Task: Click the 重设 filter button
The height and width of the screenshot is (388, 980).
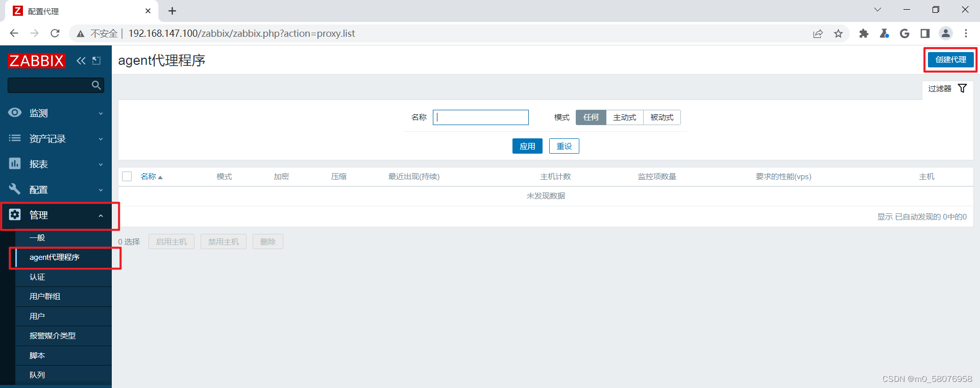Action: 564,146
